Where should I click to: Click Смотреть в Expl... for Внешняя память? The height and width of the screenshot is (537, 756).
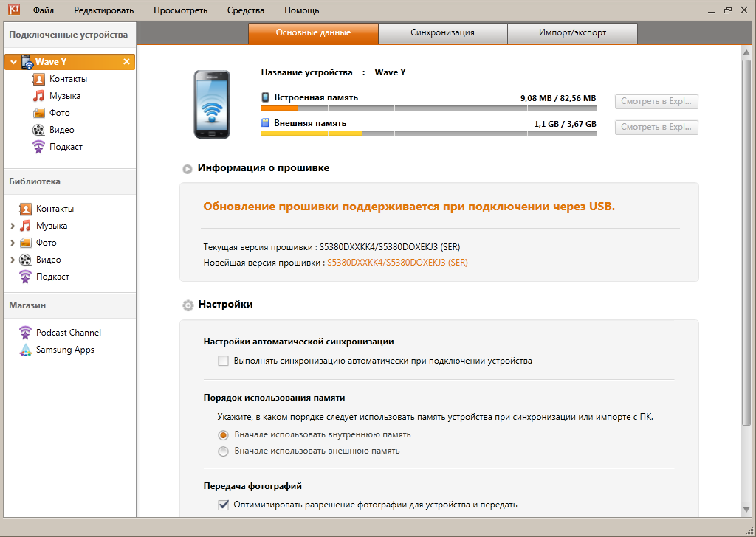click(656, 127)
